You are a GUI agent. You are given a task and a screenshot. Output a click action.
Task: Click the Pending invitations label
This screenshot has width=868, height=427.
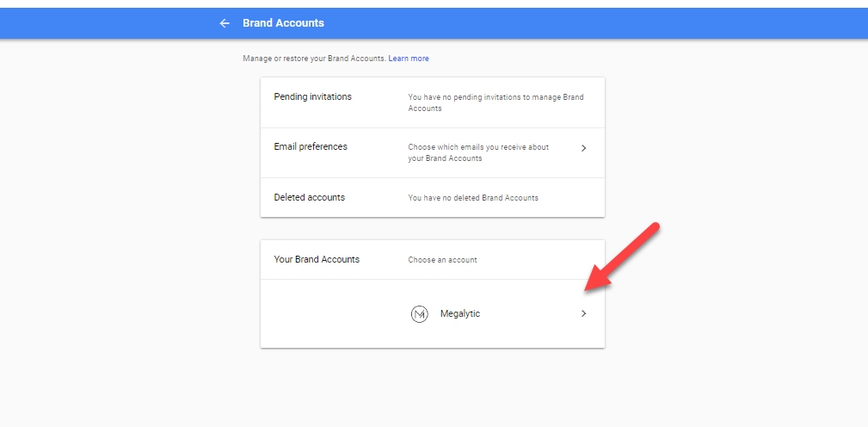(x=312, y=97)
